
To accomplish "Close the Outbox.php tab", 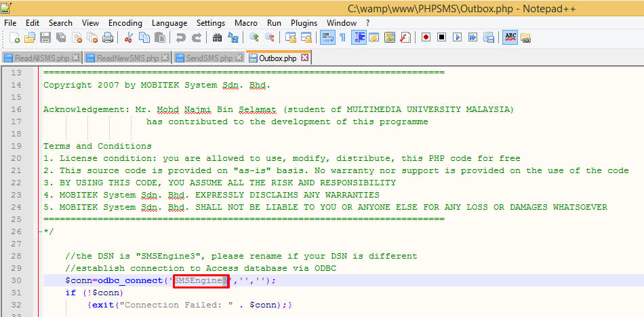I will coord(305,58).
